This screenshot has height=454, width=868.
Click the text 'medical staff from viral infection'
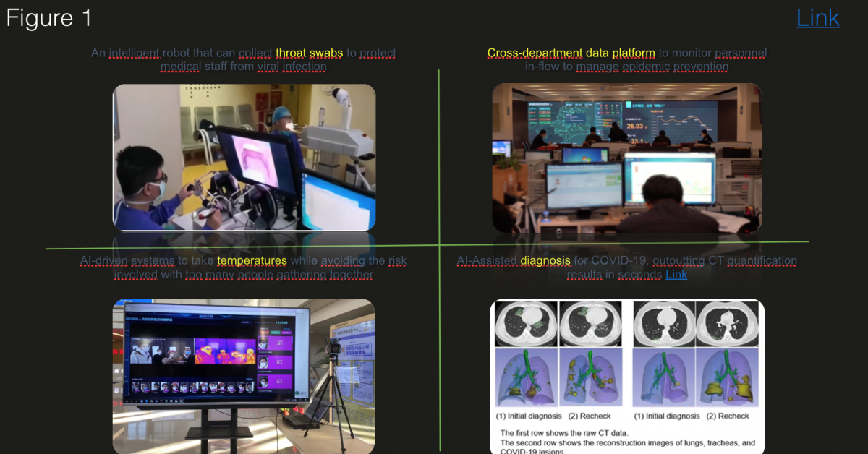pos(244,67)
